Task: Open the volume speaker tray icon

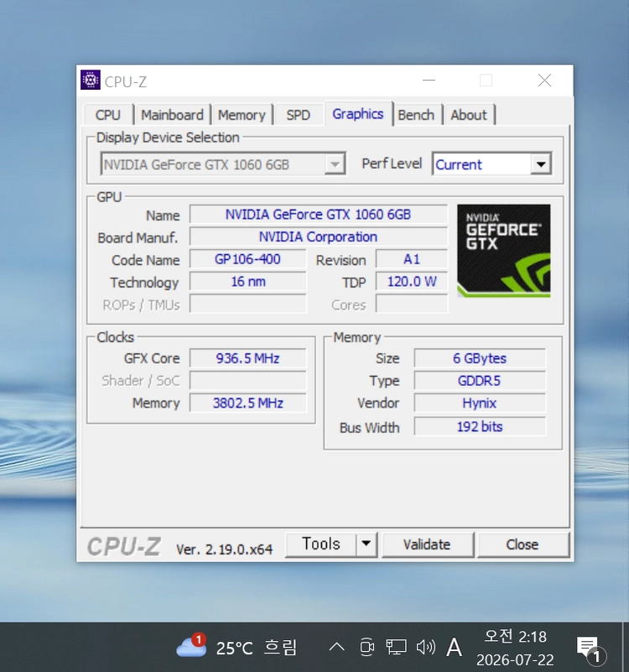Action: pos(425,647)
